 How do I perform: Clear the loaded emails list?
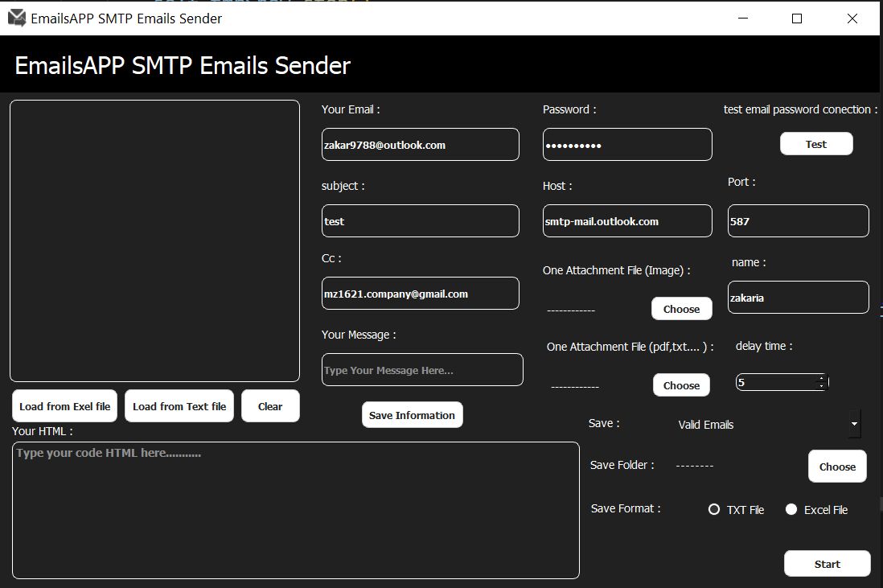(x=270, y=406)
